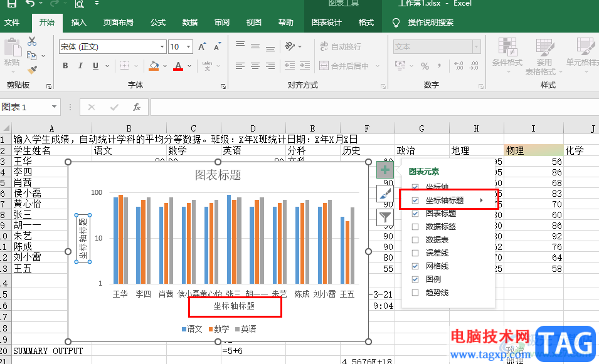Activate the Format Painter brush
Screen dimensions: 599x364
click(32, 70)
